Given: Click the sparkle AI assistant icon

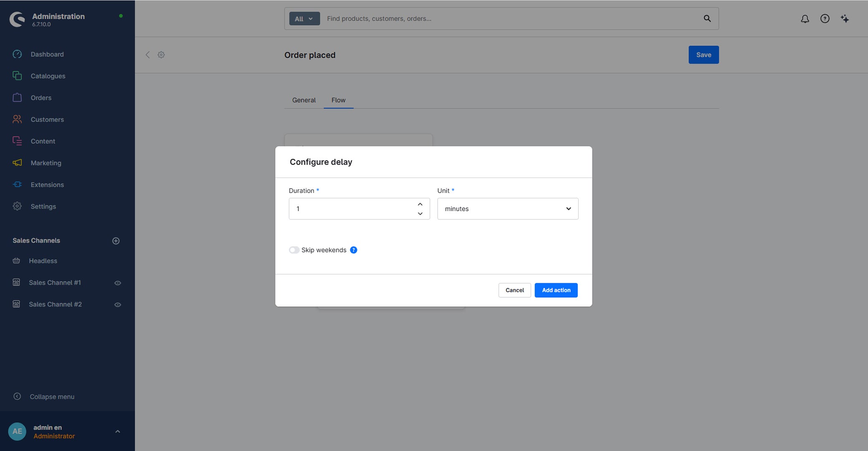Looking at the screenshot, I should (x=845, y=19).
